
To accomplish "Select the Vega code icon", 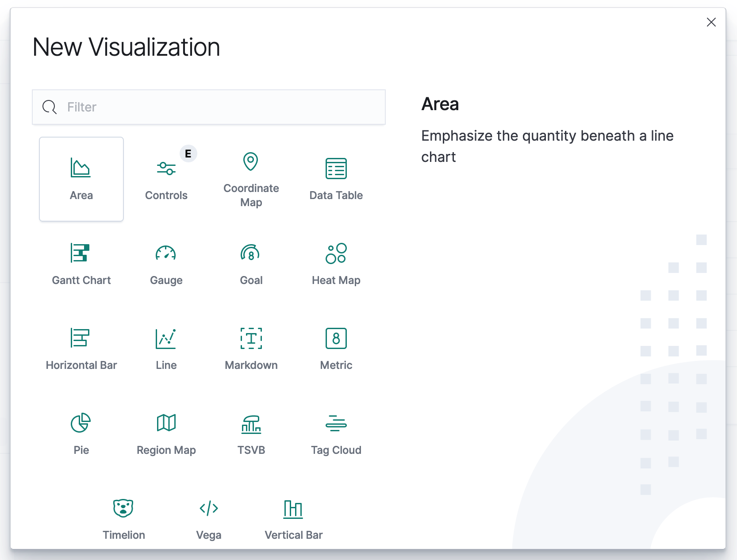I will coord(208,508).
